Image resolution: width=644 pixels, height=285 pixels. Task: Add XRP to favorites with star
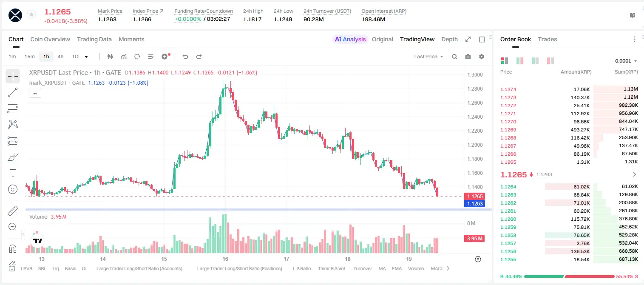tap(31, 15)
